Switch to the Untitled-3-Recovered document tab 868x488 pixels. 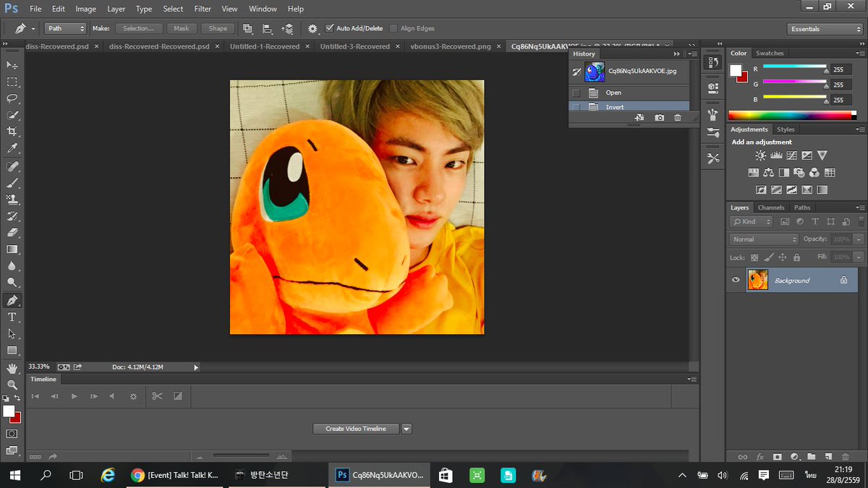click(x=354, y=46)
